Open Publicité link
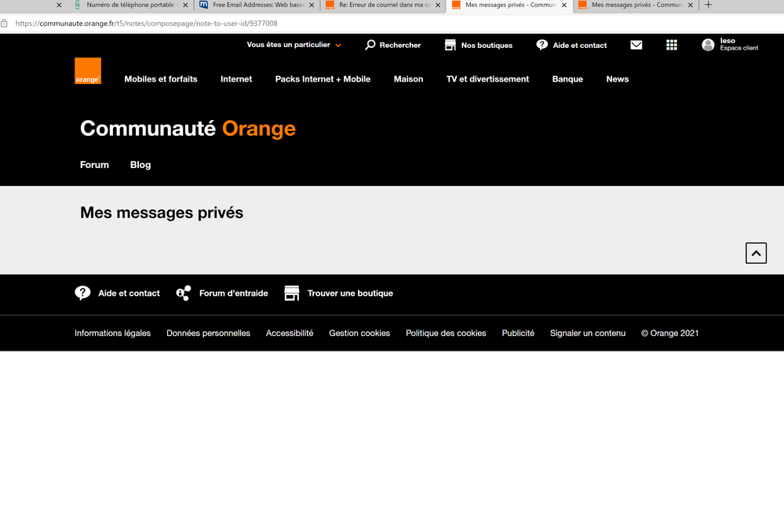This screenshot has width=784, height=532. [518, 333]
